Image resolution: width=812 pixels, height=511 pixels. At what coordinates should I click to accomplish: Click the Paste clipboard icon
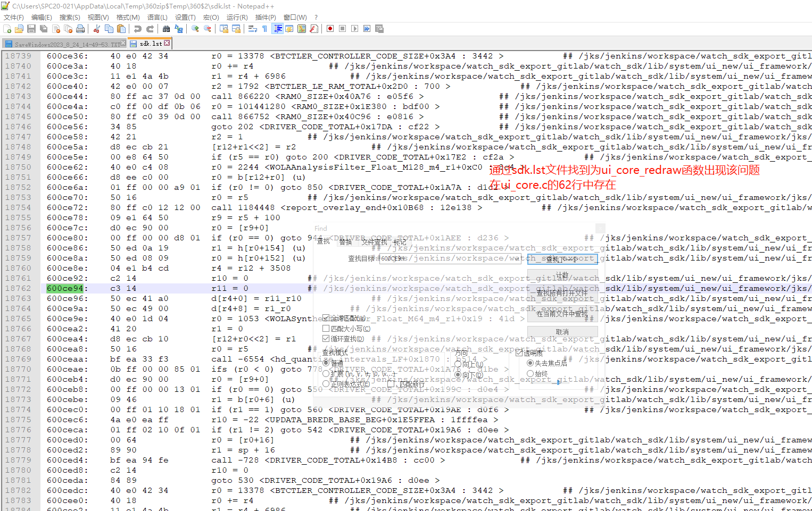[x=121, y=29]
